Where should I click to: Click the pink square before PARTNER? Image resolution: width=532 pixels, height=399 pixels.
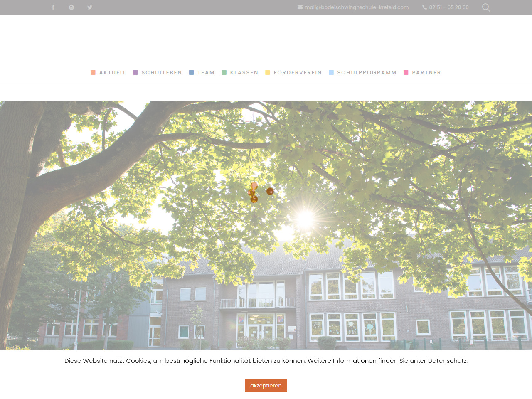[x=406, y=72]
